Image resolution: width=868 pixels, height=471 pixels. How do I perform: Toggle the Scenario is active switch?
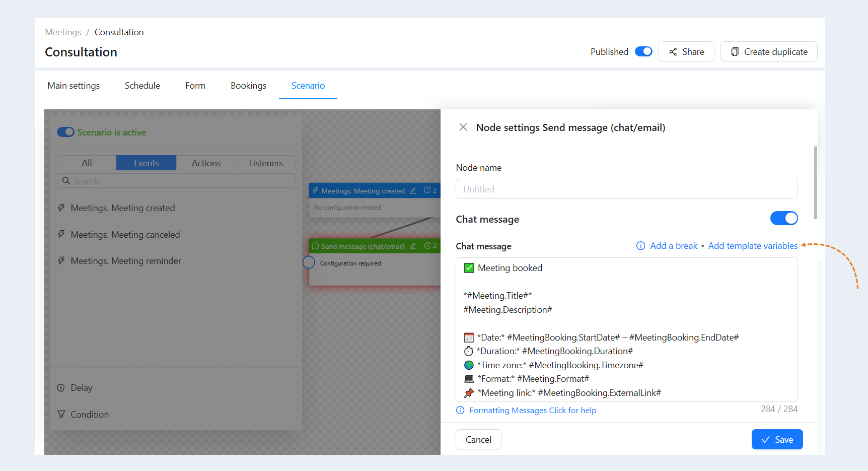coord(65,132)
